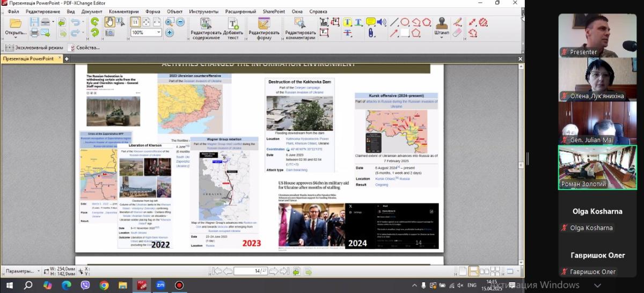Click the Добавить текст button
Image resolution: width=644 pixels, height=293 pixels.
tap(233, 27)
